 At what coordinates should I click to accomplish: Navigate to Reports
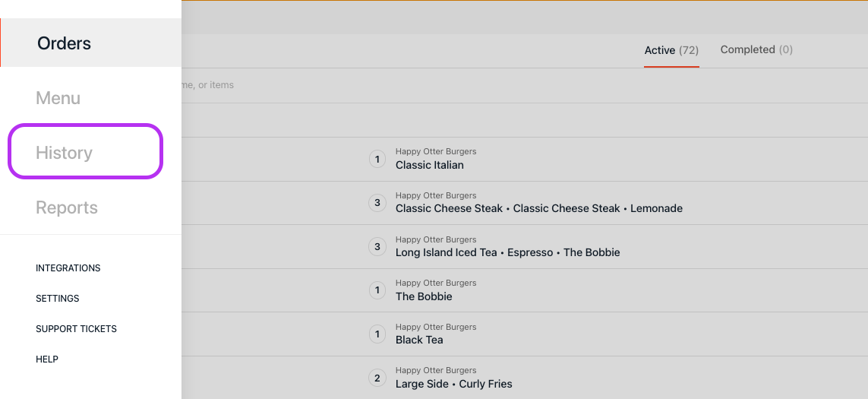(x=67, y=207)
